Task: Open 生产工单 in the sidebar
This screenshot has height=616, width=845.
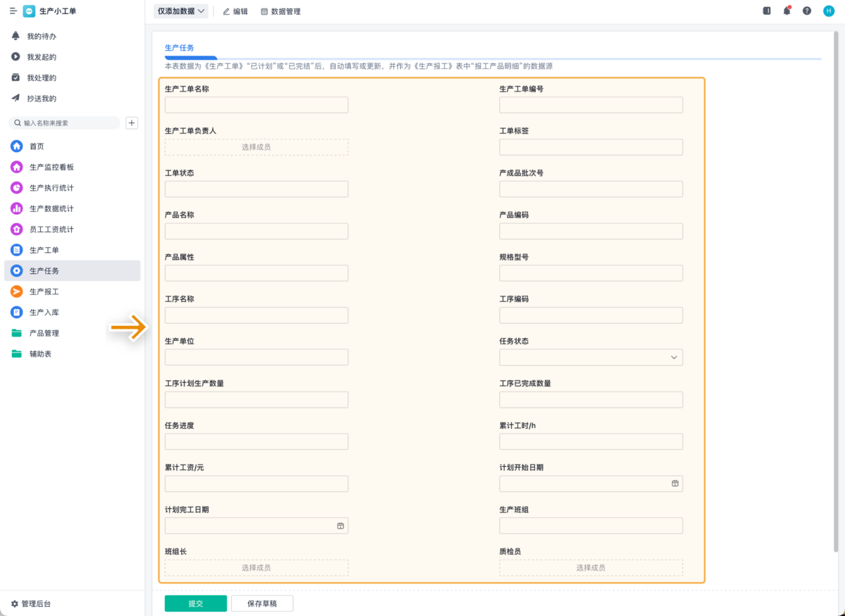Action: (73, 250)
